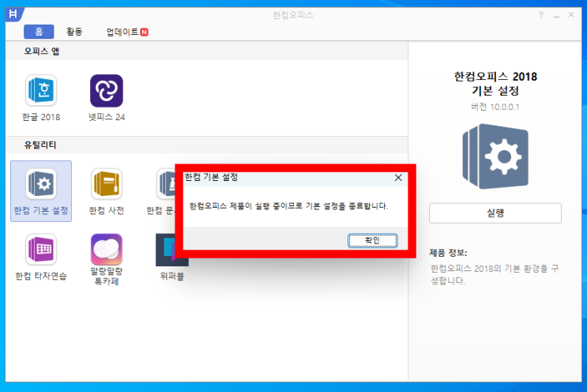This screenshot has width=587, height=392.
Task: Launch the 말랑말랑 톡카페 icon
Action: (x=107, y=249)
